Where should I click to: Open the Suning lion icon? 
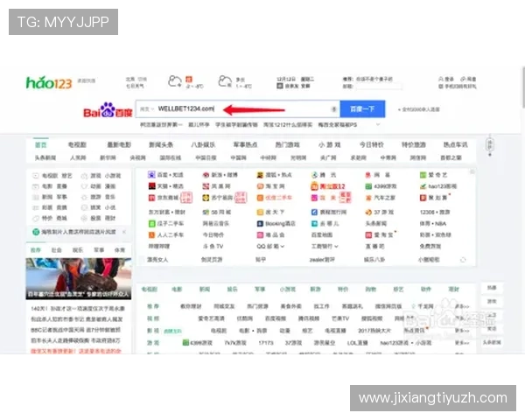(x=206, y=198)
